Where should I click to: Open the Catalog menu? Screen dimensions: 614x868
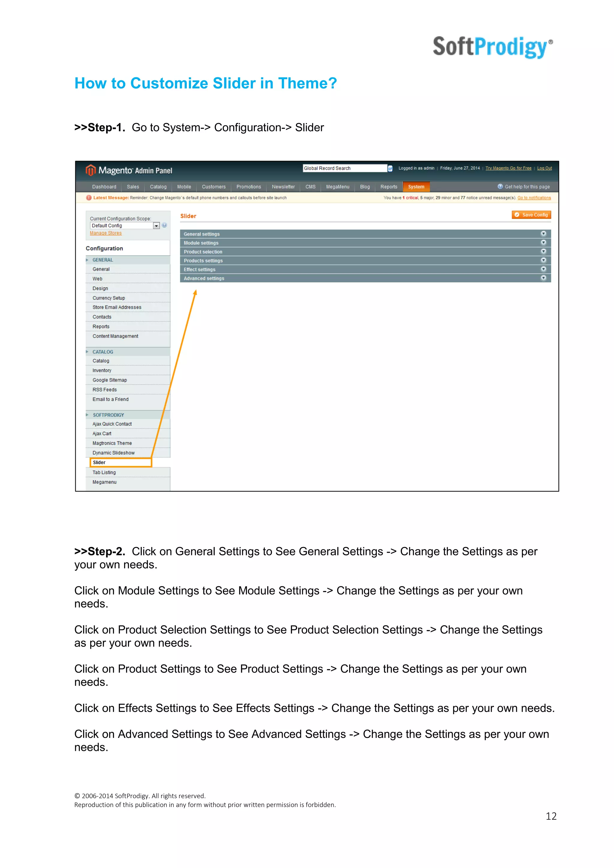tap(158, 187)
